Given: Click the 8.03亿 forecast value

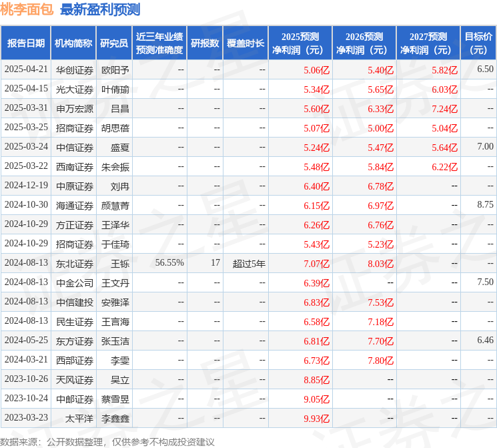Looking at the screenshot, I should pos(380,264).
